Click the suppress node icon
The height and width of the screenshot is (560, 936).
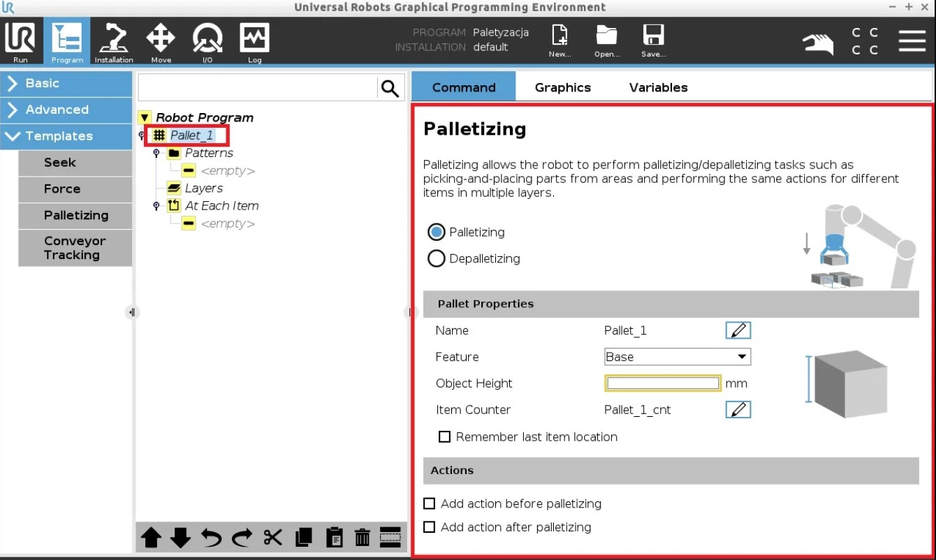pos(390,537)
